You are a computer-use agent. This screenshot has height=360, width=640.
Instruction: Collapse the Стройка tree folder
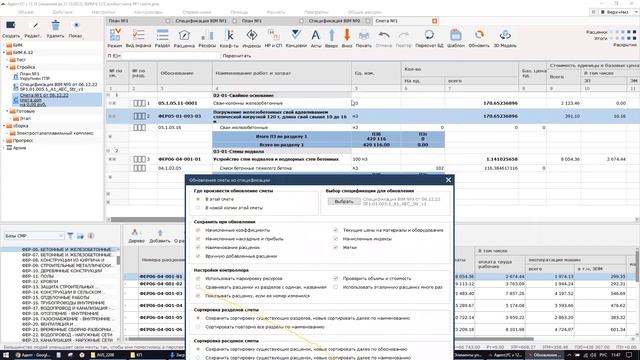tap(7, 67)
